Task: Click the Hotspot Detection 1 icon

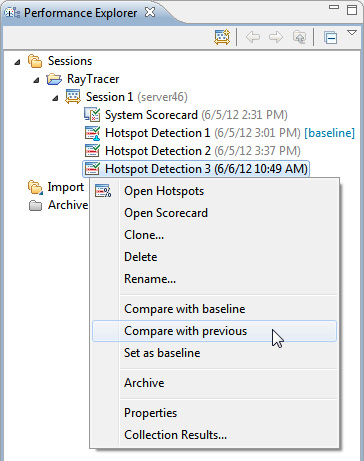Action: point(92,133)
